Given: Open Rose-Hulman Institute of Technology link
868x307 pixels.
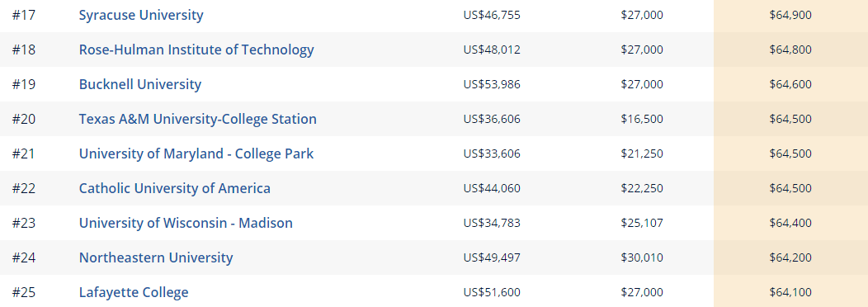Looking at the screenshot, I should click(x=196, y=50).
